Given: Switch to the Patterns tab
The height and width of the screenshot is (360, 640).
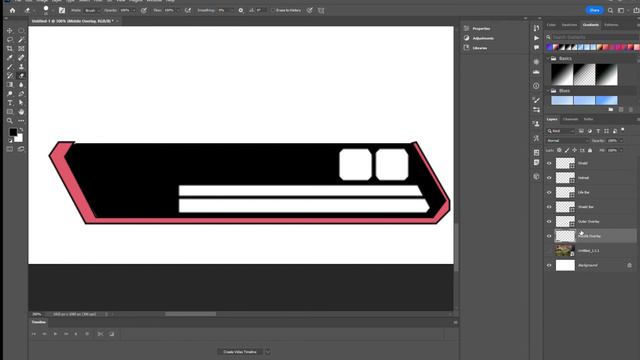Looking at the screenshot, I should coord(611,25).
